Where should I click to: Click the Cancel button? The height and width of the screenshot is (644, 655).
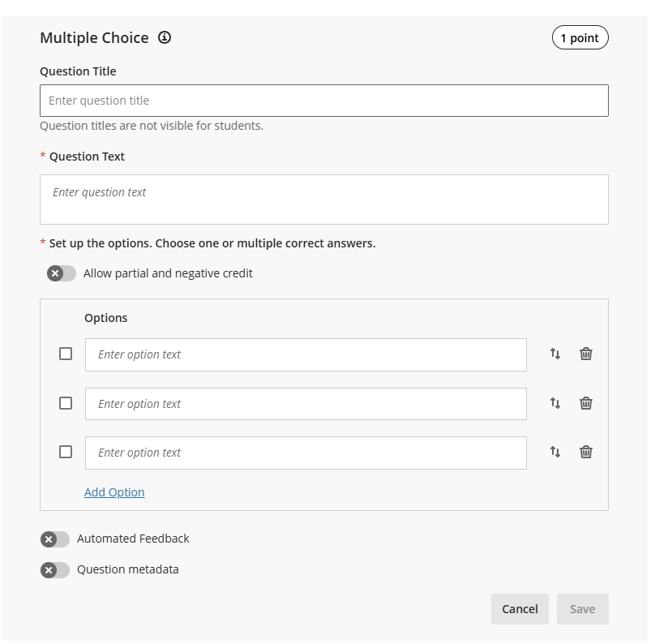[x=520, y=608]
